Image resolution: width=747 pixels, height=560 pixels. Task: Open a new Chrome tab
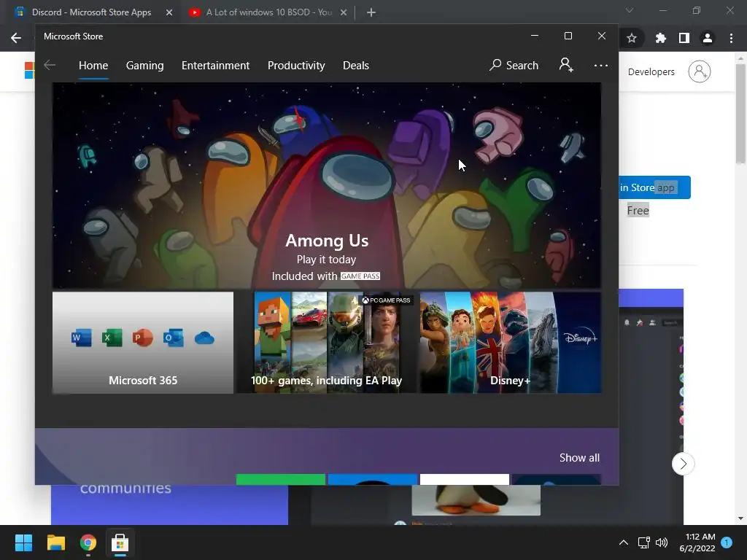[371, 12]
